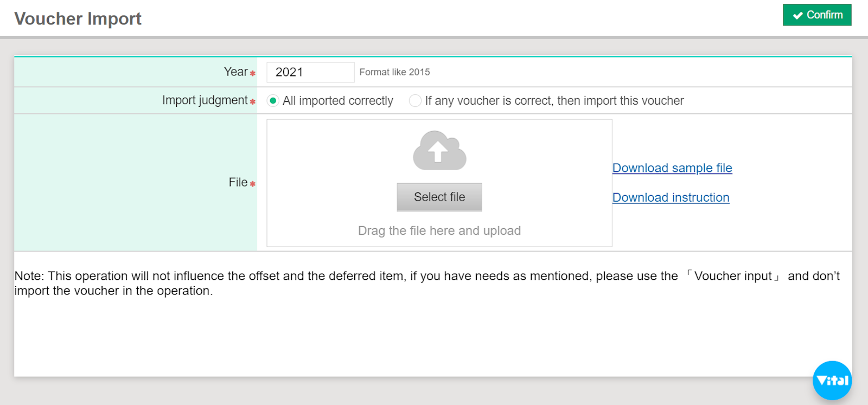The image size is (868, 405).
Task: Open the Download instruction link
Action: tap(671, 197)
